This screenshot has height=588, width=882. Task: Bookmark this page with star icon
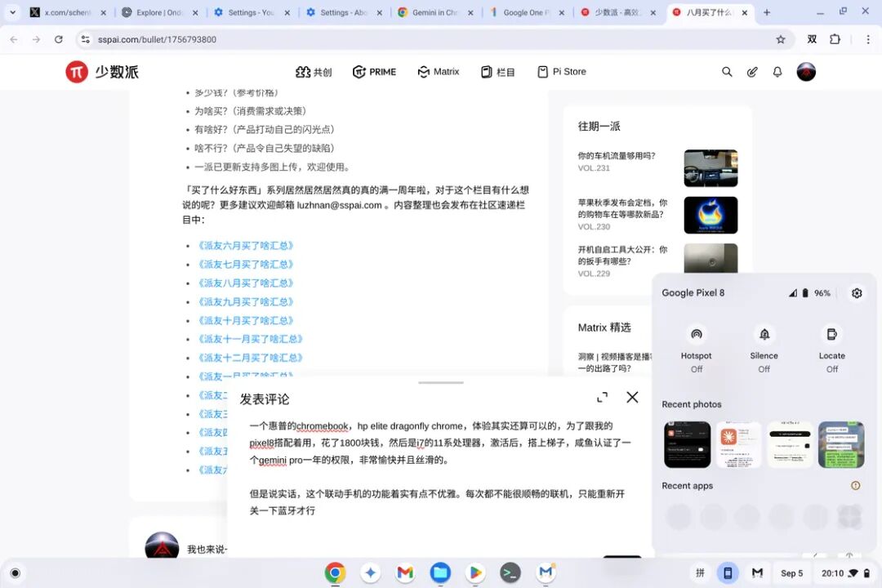[780, 39]
